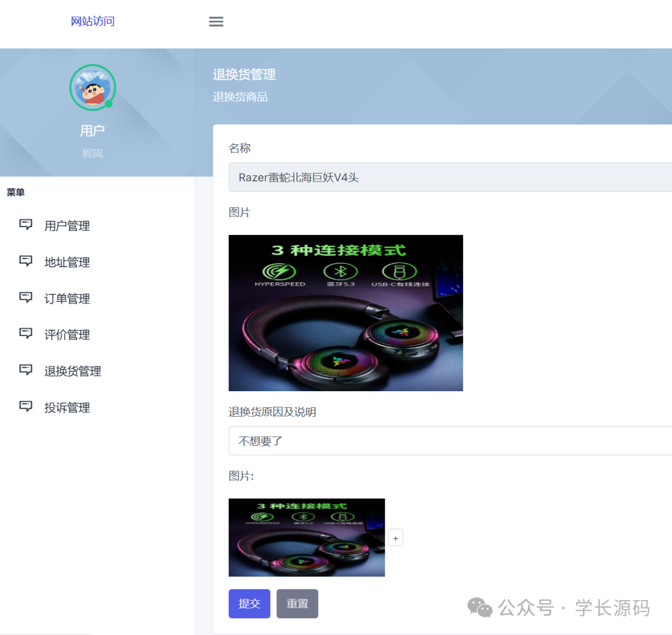Click the 用户 role label under avatar
672x635 pixels.
click(x=93, y=131)
